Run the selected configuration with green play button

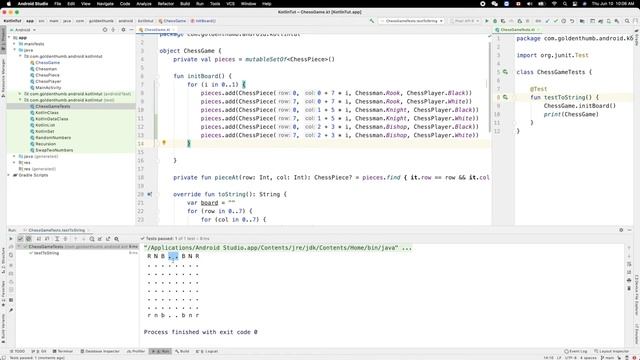487,21
